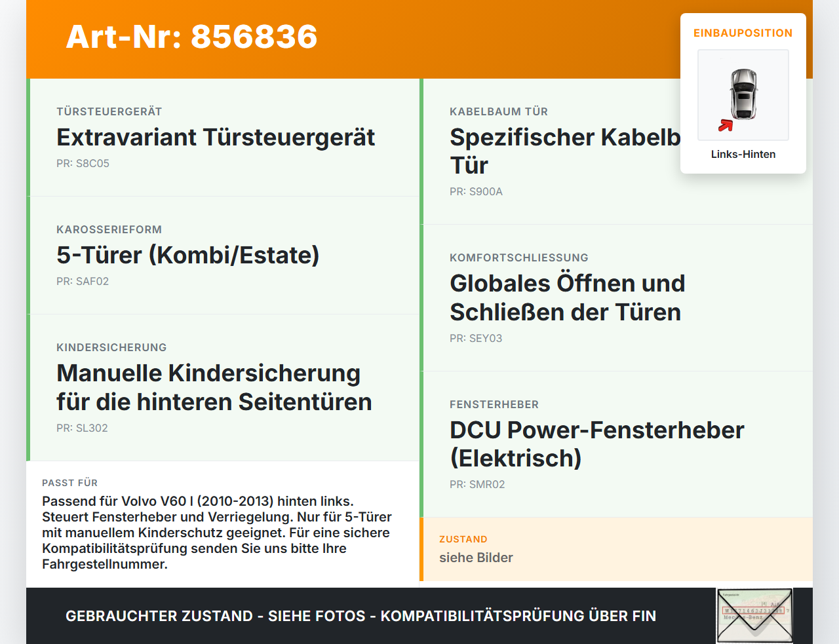Click the 'PR: SMR02' code
Image resolution: width=839 pixels, height=644 pixels.
477,485
